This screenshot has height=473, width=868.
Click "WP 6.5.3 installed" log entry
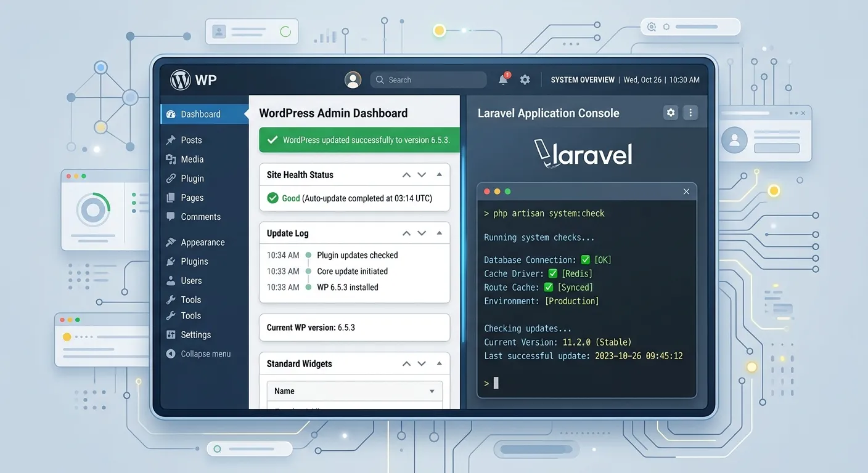pyautogui.click(x=348, y=287)
